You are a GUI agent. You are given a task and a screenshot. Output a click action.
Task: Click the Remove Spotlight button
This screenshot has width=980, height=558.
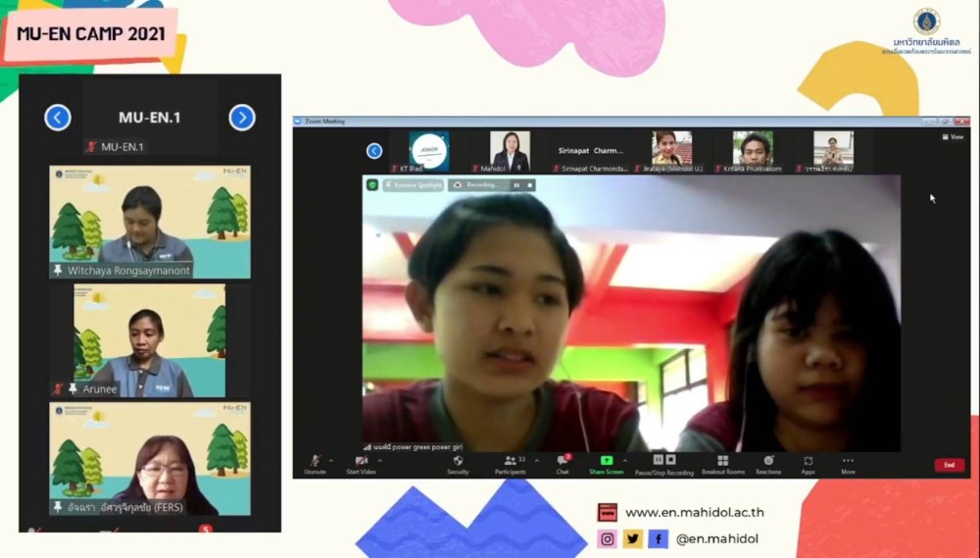(413, 184)
